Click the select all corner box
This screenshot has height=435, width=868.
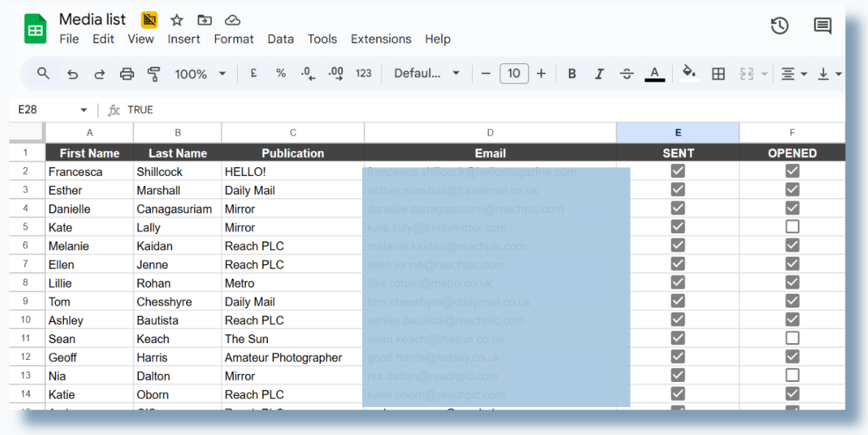[27, 132]
